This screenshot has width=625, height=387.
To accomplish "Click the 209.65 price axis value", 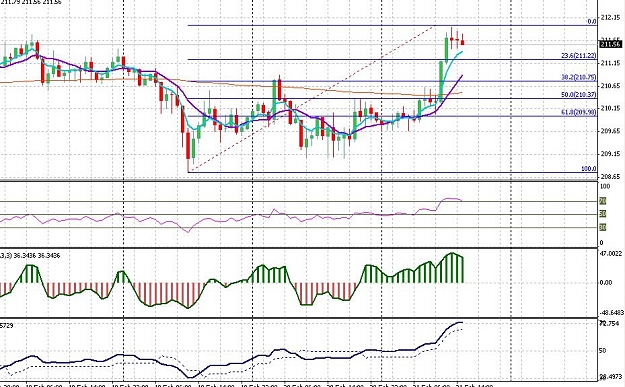I will 610,131.
